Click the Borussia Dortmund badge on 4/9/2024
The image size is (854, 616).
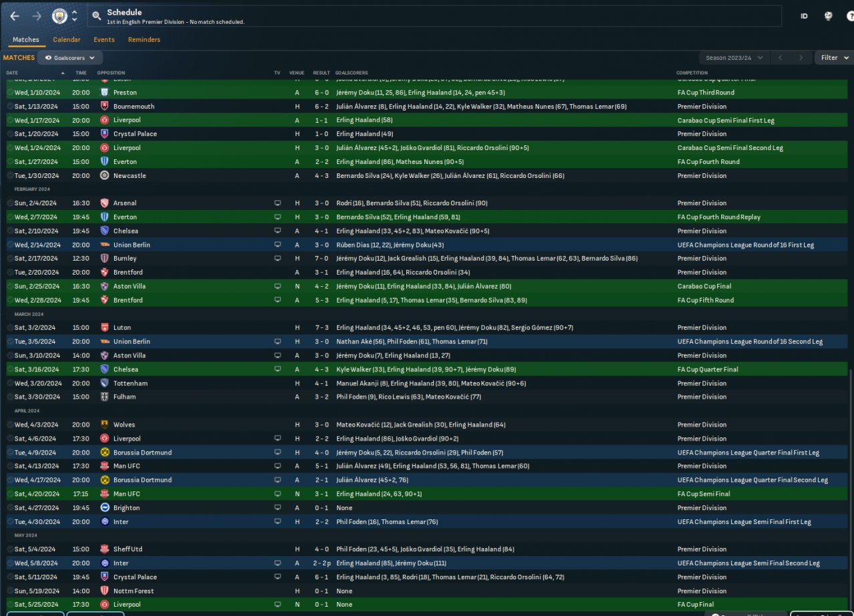[104, 453]
